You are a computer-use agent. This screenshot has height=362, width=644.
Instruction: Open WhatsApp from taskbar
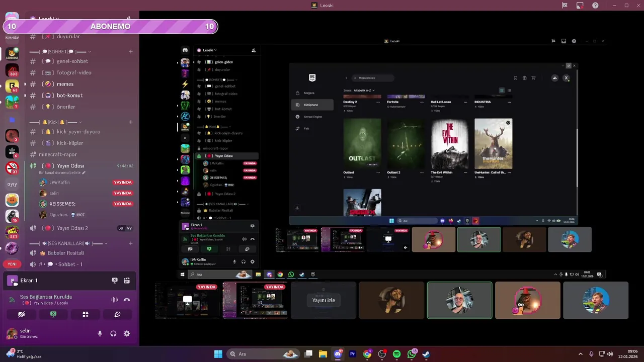412,354
